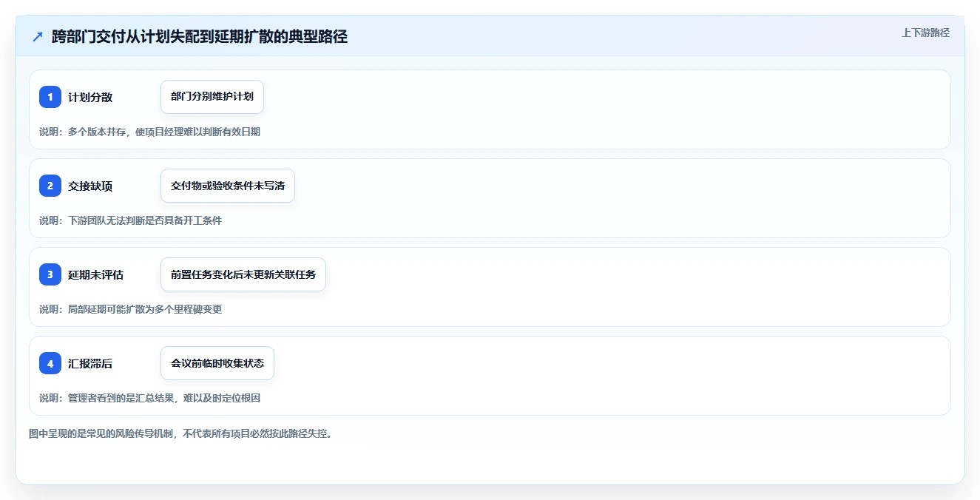980x500 pixels.
Task: Click the 上下游路径 label in header
Action: pyautogui.click(x=925, y=33)
